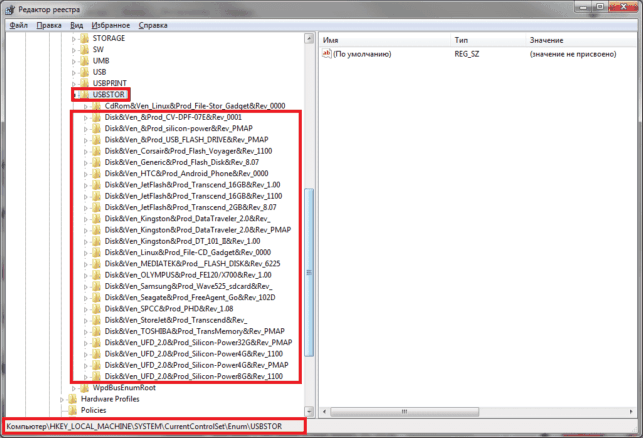Screen dimensions: 643x438
Task: Click folder icon of OLYMPUS FE120/X700 key
Action: 96,275
